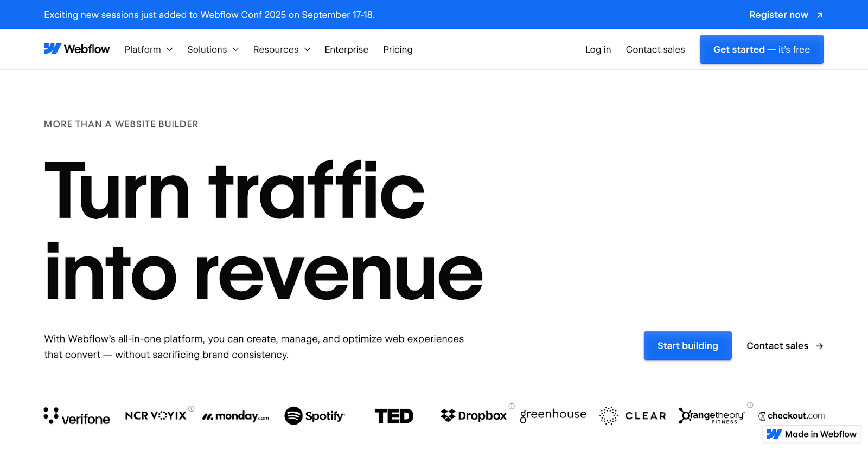Click the Spotify logo

(x=315, y=416)
